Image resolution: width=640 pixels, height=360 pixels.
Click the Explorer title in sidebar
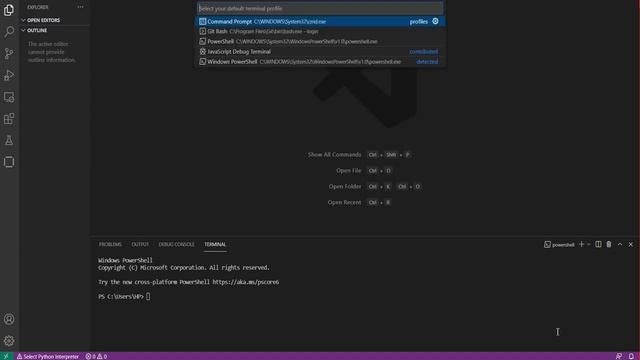pos(38,7)
